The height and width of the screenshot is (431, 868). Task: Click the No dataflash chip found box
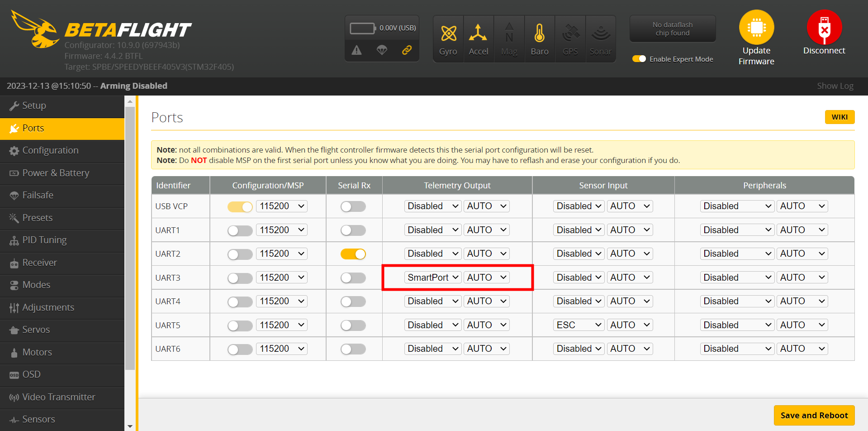coord(673,29)
